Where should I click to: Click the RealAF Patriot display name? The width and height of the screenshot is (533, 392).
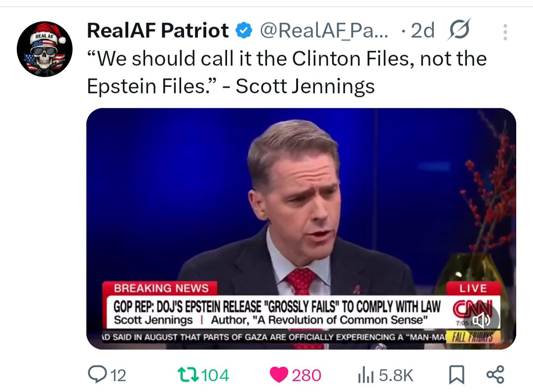[157, 31]
